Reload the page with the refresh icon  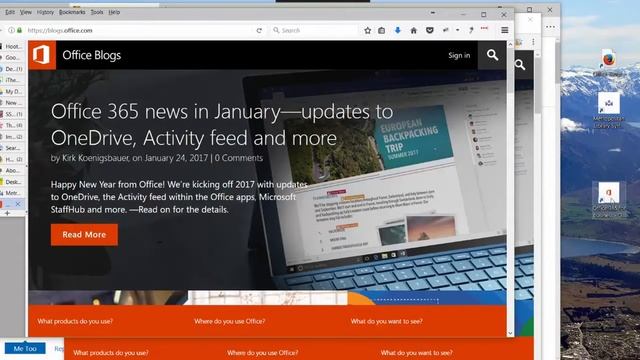coord(259,31)
